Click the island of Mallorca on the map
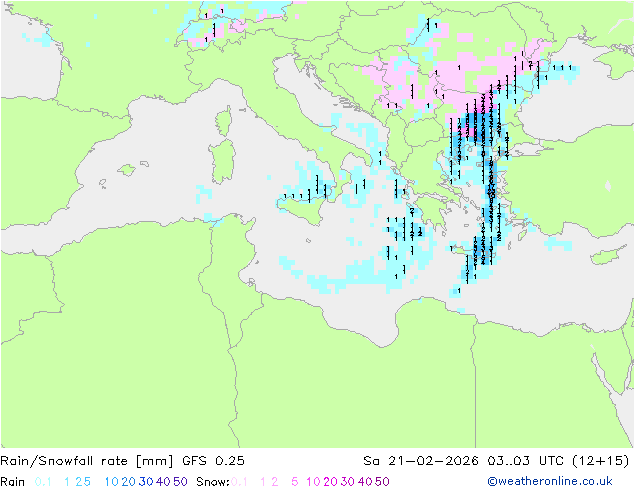634x490 pixels. pos(127,170)
